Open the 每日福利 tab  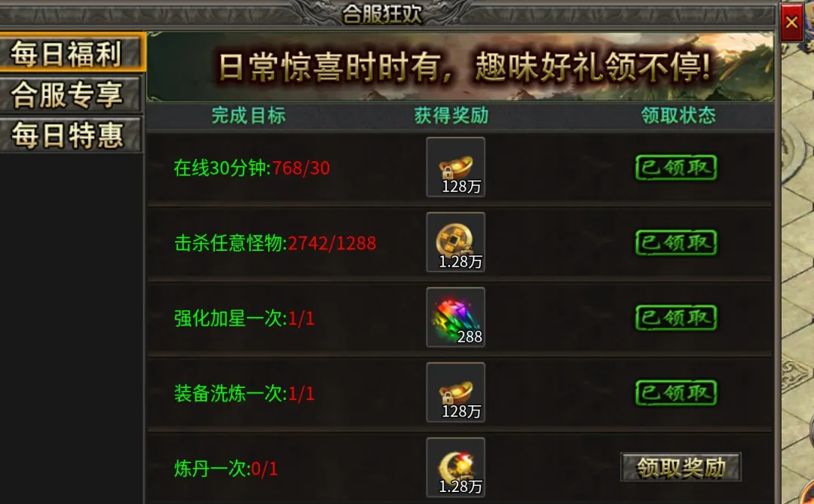pos(71,53)
